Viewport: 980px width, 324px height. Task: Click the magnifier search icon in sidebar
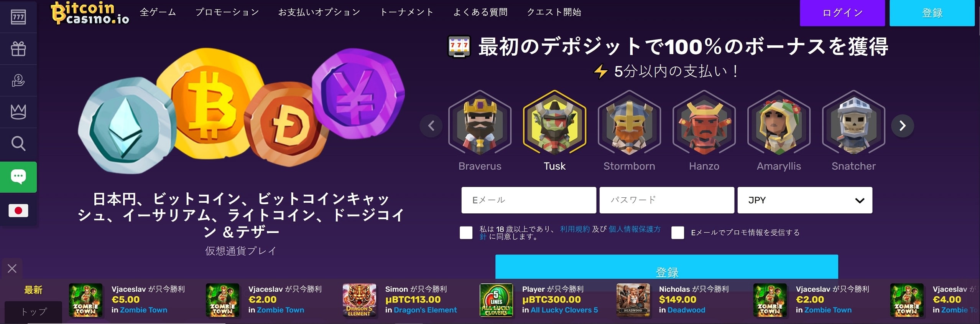pos(18,144)
